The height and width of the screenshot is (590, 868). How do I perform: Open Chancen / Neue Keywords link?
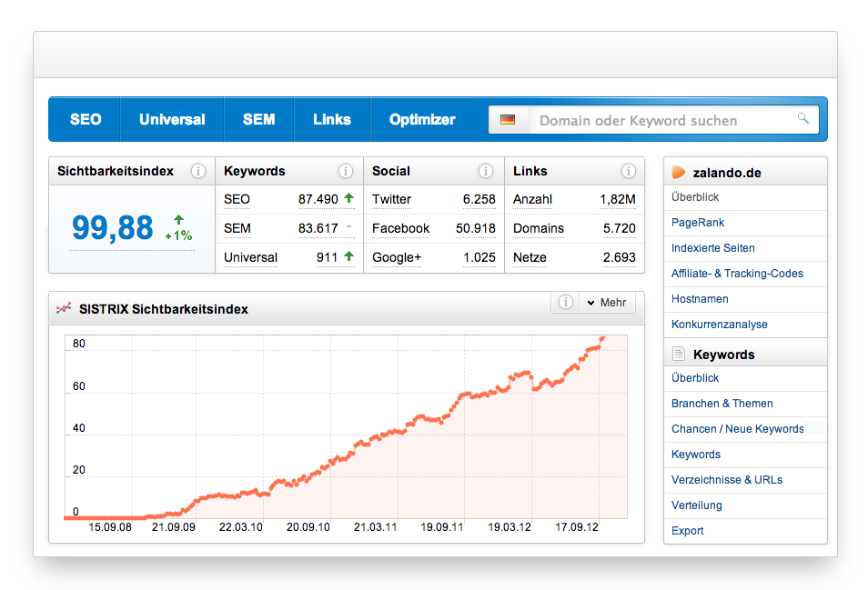tap(737, 429)
